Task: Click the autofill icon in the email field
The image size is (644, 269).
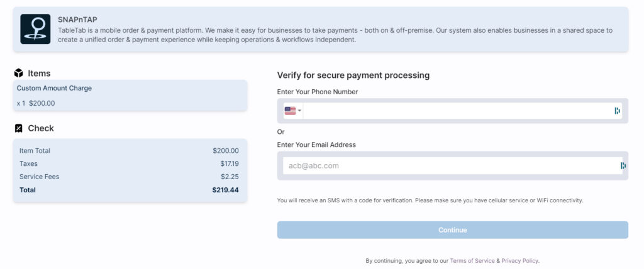Action: [623, 166]
